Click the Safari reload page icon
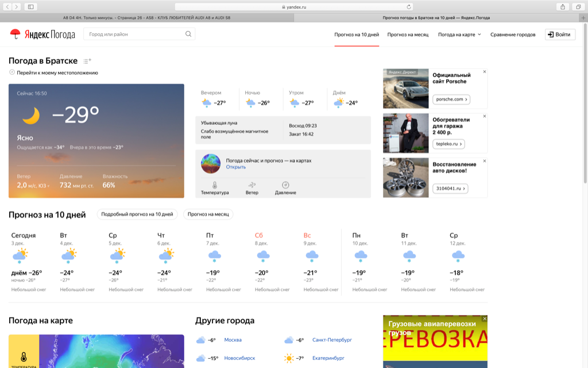The width and height of the screenshot is (588, 368). pyautogui.click(x=409, y=7)
